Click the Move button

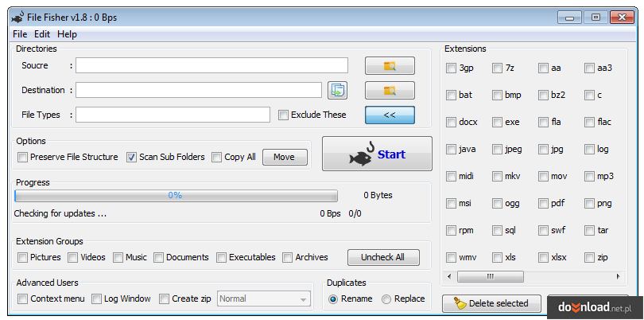coord(285,157)
